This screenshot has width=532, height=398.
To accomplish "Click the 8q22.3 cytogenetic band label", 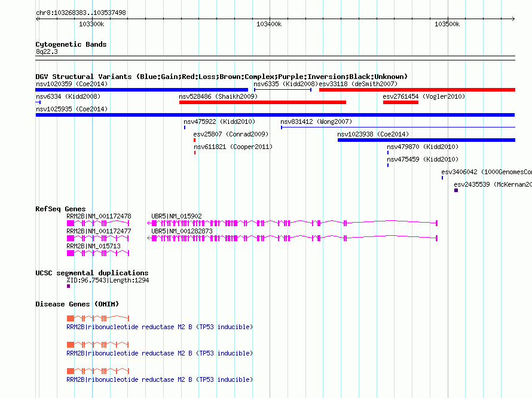I will (47, 51).
